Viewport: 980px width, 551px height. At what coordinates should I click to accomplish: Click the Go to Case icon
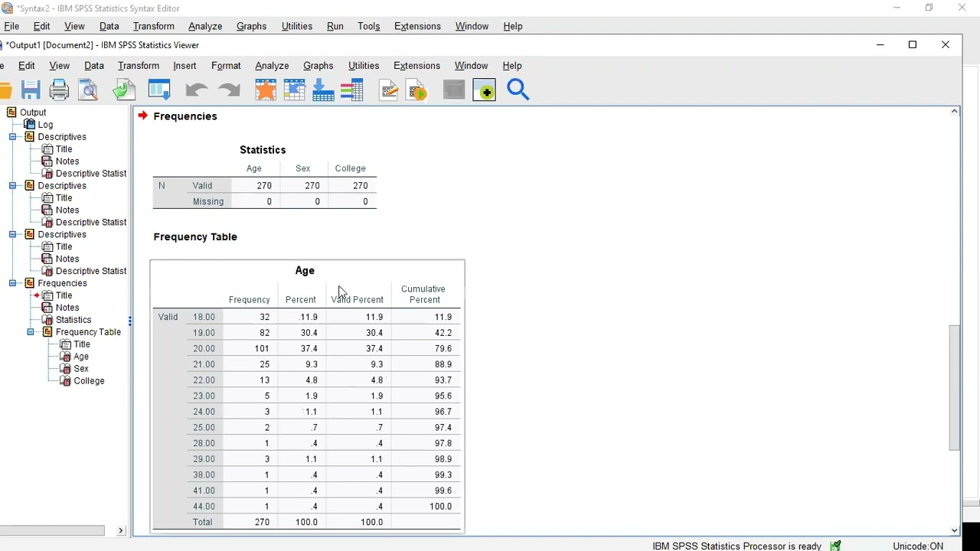(295, 90)
